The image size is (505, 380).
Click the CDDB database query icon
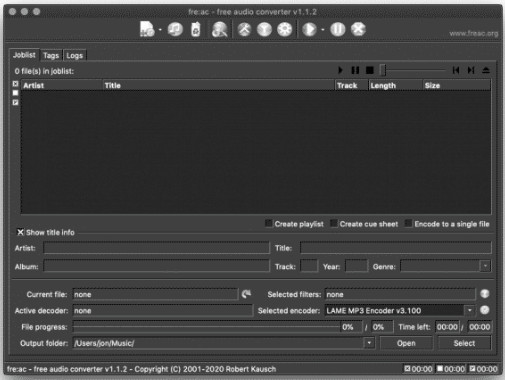click(x=220, y=29)
